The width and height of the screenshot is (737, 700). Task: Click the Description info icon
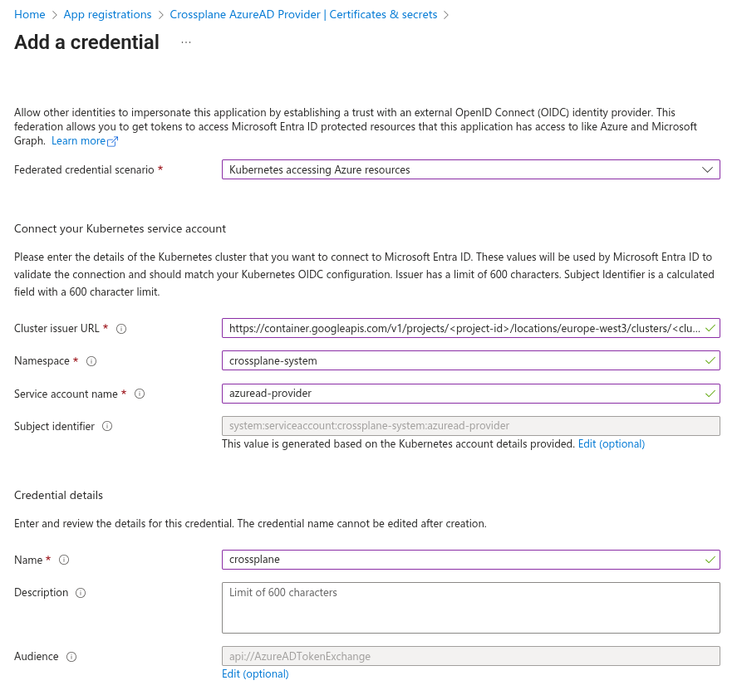click(x=81, y=593)
